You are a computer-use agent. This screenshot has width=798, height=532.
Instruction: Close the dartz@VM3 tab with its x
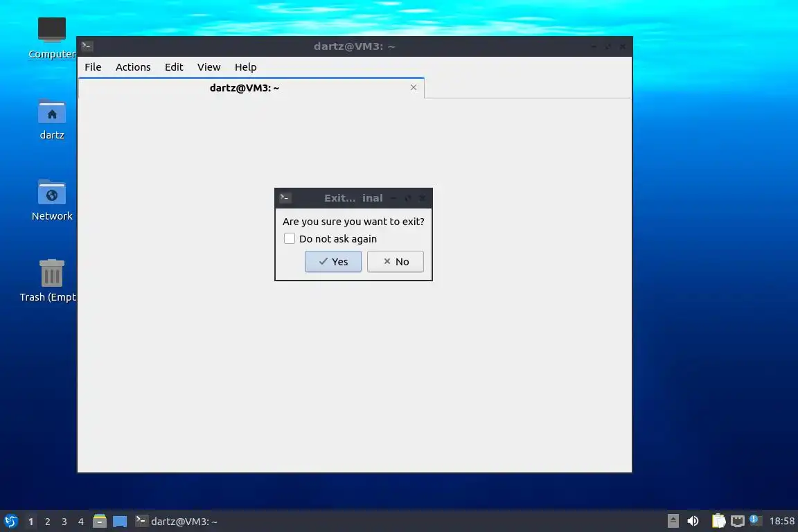tap(414, 87)
